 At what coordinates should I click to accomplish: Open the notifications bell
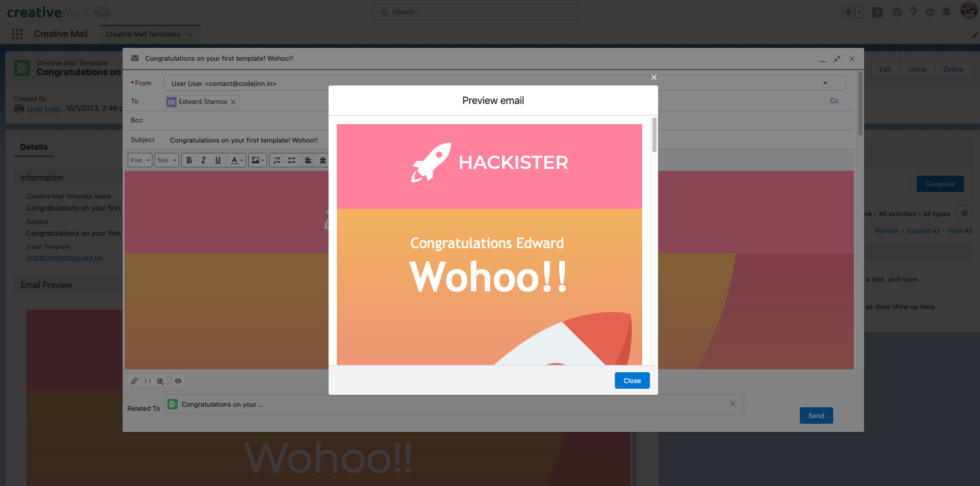tap(947, 12)
